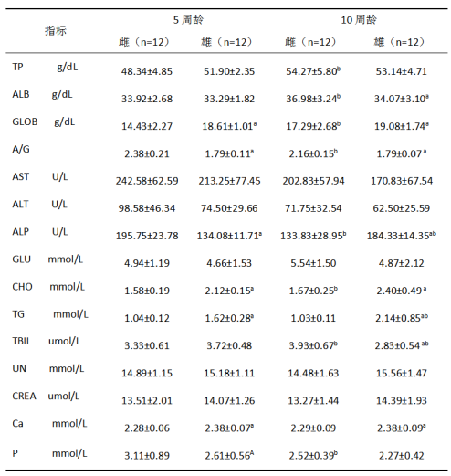Click the GLOB value 18.61±1.01
Screen dimensions: 451x476
(229, 126)
